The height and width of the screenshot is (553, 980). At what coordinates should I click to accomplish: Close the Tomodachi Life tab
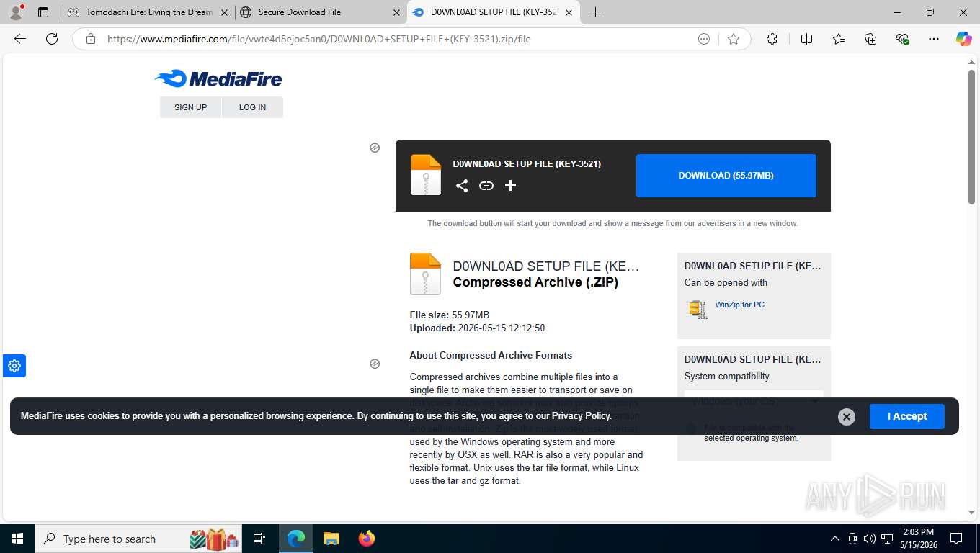point(224,12)
